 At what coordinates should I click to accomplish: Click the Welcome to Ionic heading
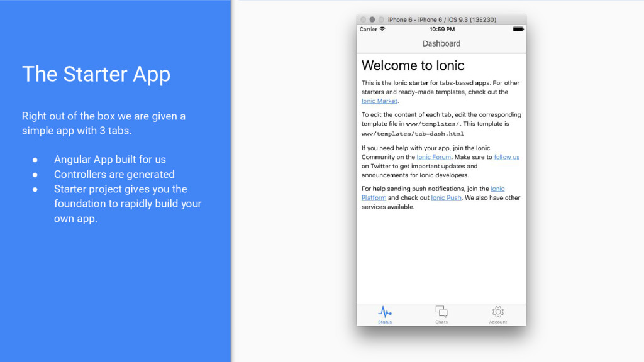413,65
